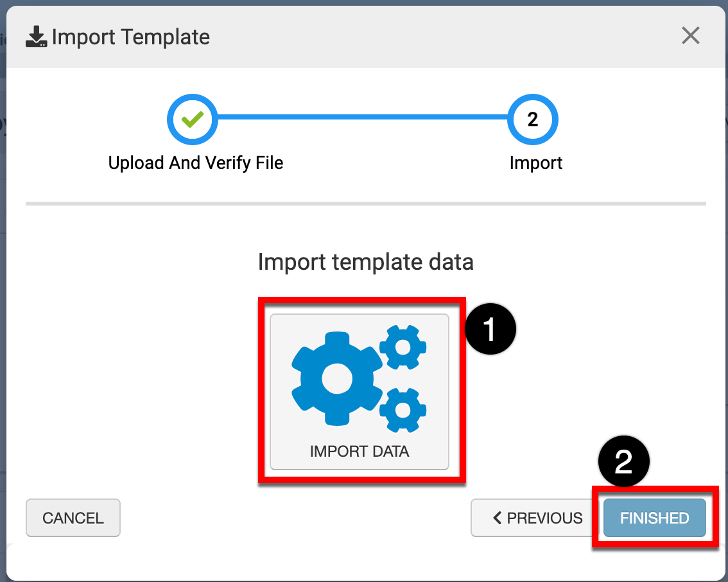Click the black annotation circle numbered 2
This screenshot has height=582, width=728.
(x=623, y=462)
